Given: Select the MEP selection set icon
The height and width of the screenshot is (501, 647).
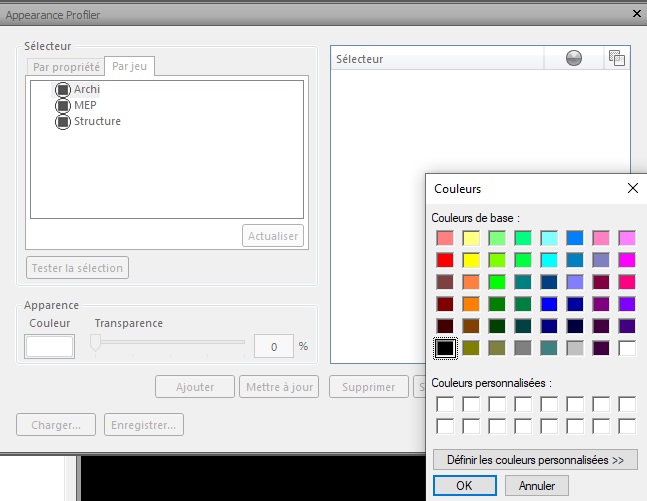Looking at the screenshot, I should click(63, 106).
